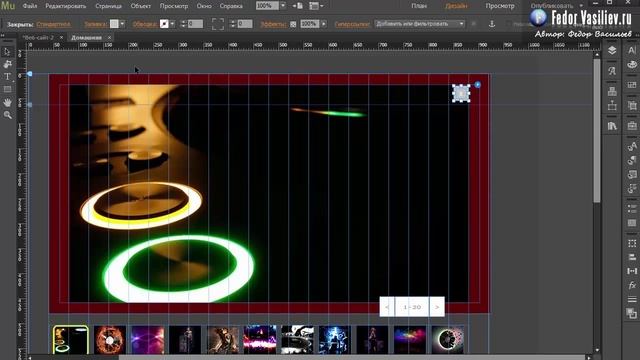Open slideshow options blue arrow button

(x=478, y=85)
